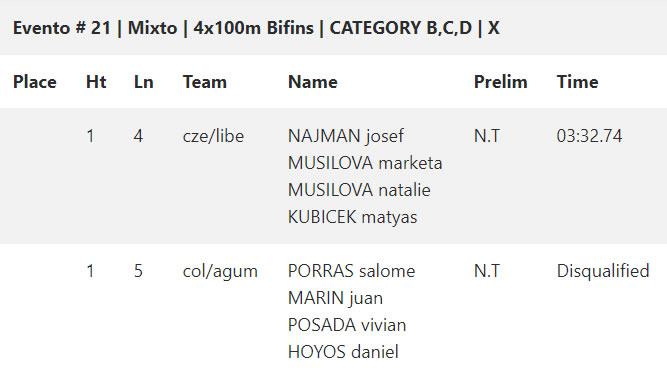The height and width of the screenshot is (377, 667).
Task: Click the Disqualified status text
Action: click(603, 271)
